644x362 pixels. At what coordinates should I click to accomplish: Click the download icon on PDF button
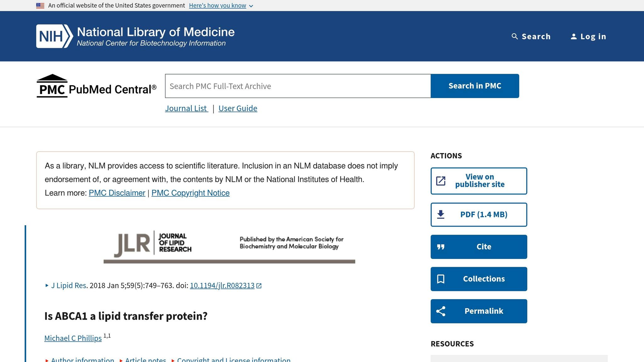coord(441,215)
